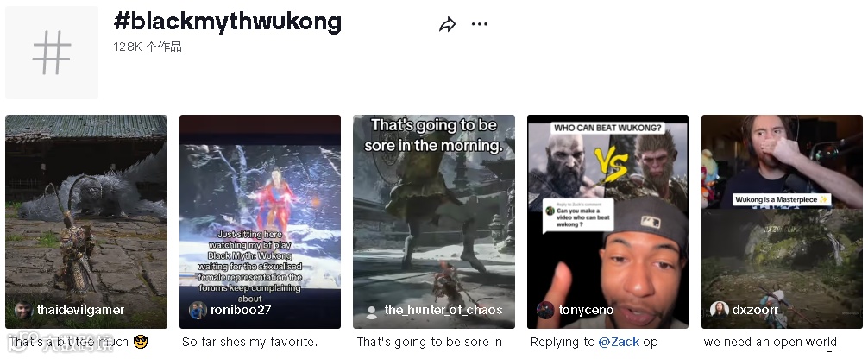Click the tonyceno username
Screen dimensions: 868x359
coord(586,310)
